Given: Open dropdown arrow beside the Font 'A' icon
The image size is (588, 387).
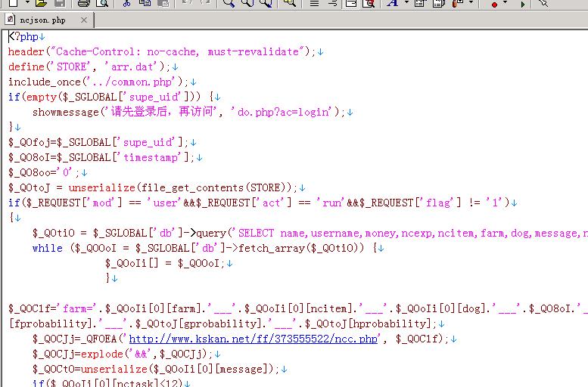Looking at the screenshot, I should pos(406,2).
